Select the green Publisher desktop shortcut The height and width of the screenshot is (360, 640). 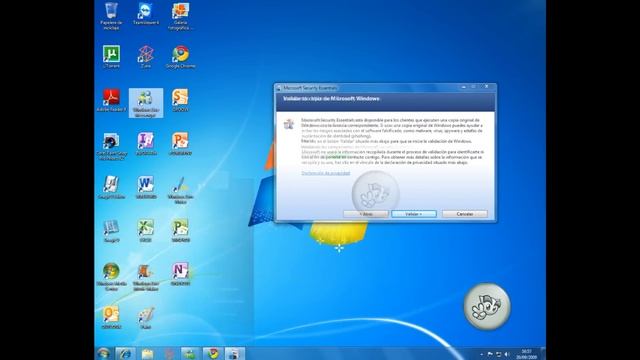[x=180, y=231]
